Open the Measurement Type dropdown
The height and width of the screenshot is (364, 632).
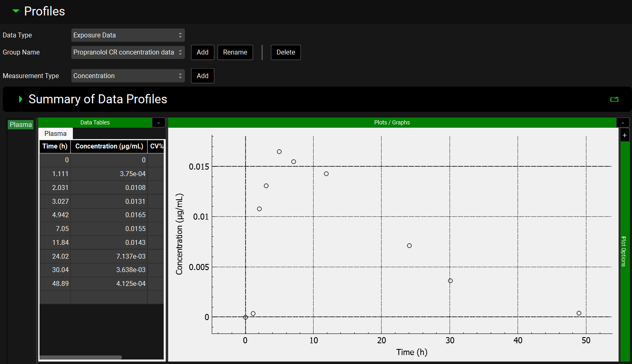click(x=128, y=76)
